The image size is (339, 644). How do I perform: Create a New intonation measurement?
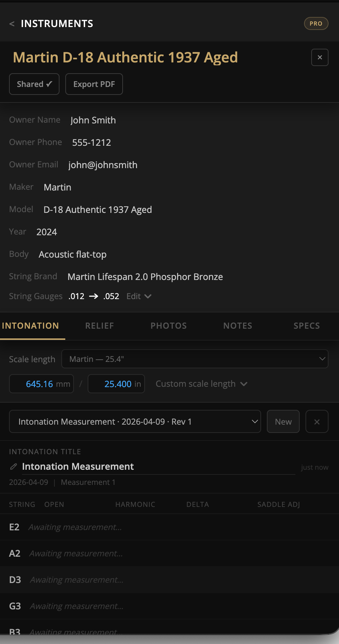pos(283,421)
